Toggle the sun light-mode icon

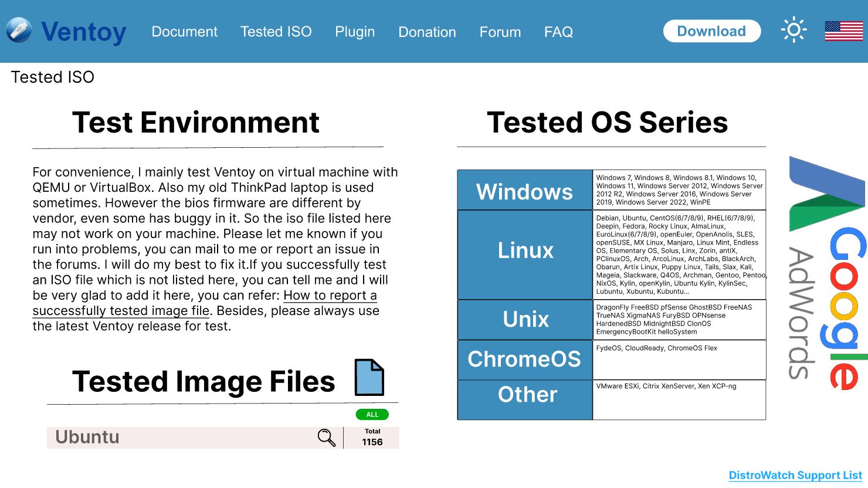coord(794,30)
